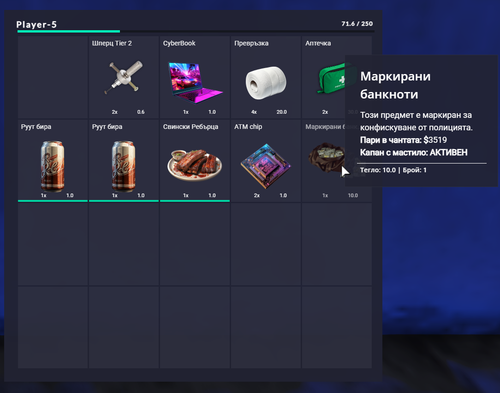Screen dimensions: 500x393
Task: Select the marked banknotes bag icon
Action: tap(327, 157)
